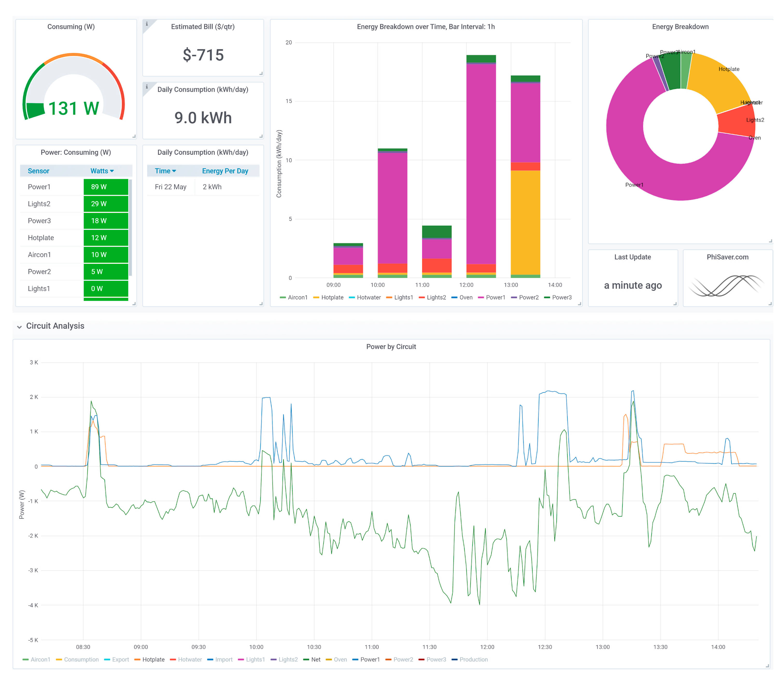The image size is (784, 681).
Task: Click info icon on Estimated Bill panel
Action: pos(147,24)
